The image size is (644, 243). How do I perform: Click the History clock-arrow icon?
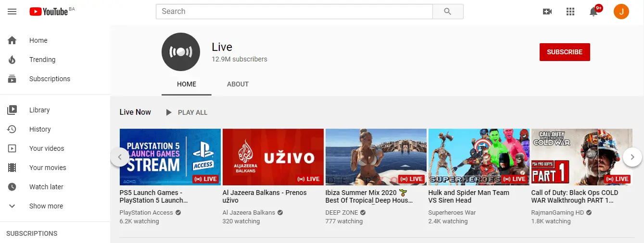[x=12, y=129]
